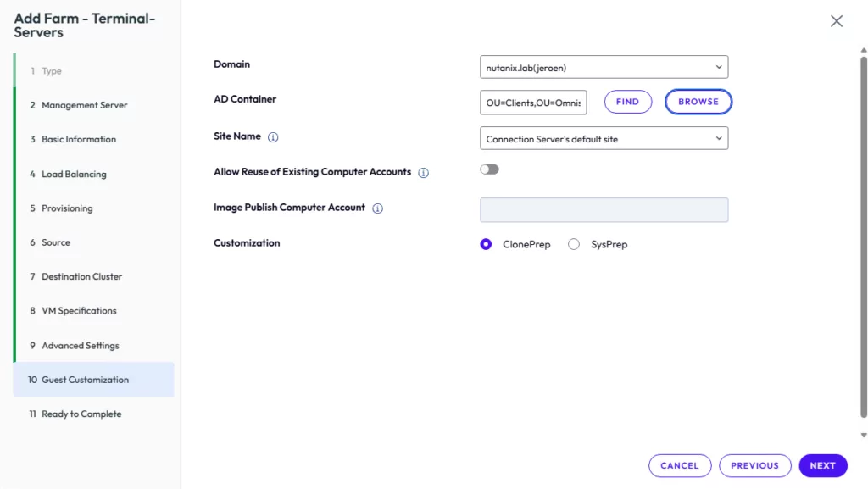Viewport: 868px width, 489px height.
Task: Cancel the farm wizard
Action: (680, 465)
